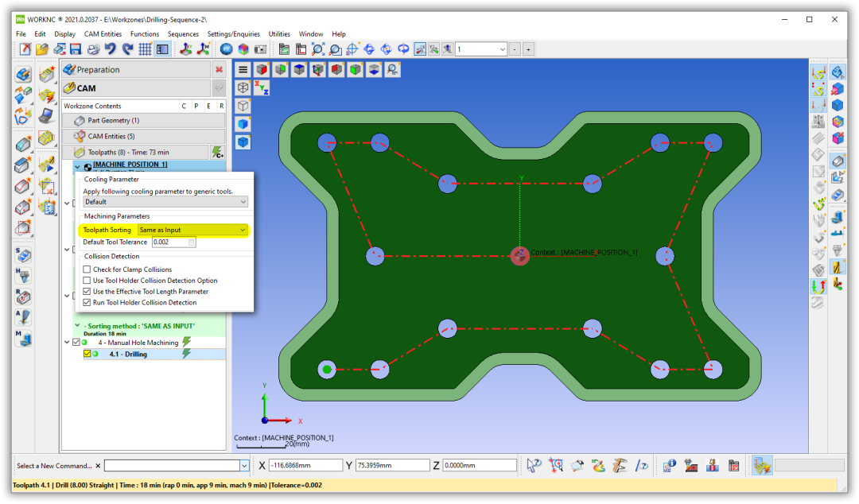Toggle the grid display icon
Viewport: 859px width, 504px height.
click(x=145, y=49)
